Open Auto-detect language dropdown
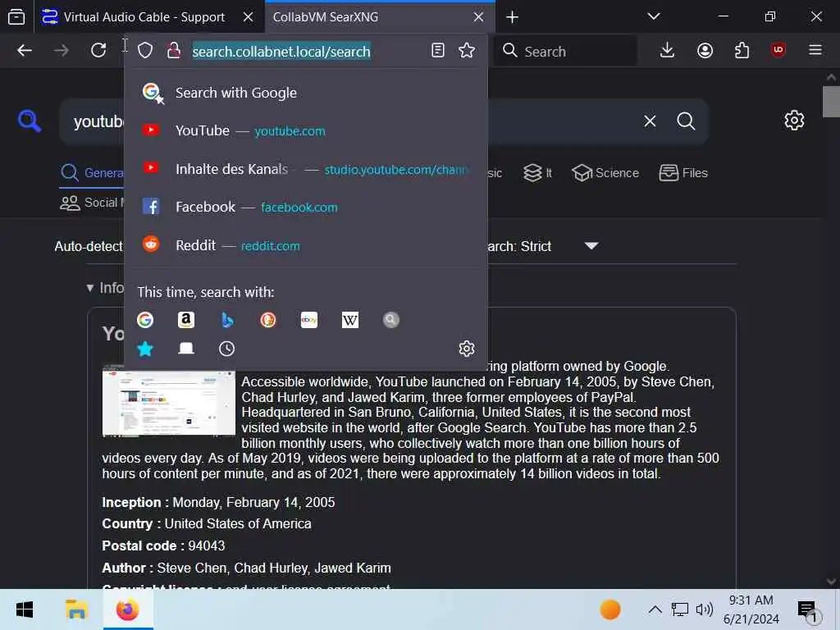840x630 pixels. tap(89, 246)
